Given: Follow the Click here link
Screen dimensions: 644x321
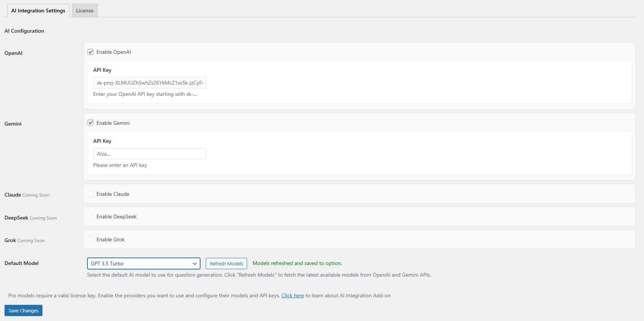Looking at the screenshot, I should [293, 295].
